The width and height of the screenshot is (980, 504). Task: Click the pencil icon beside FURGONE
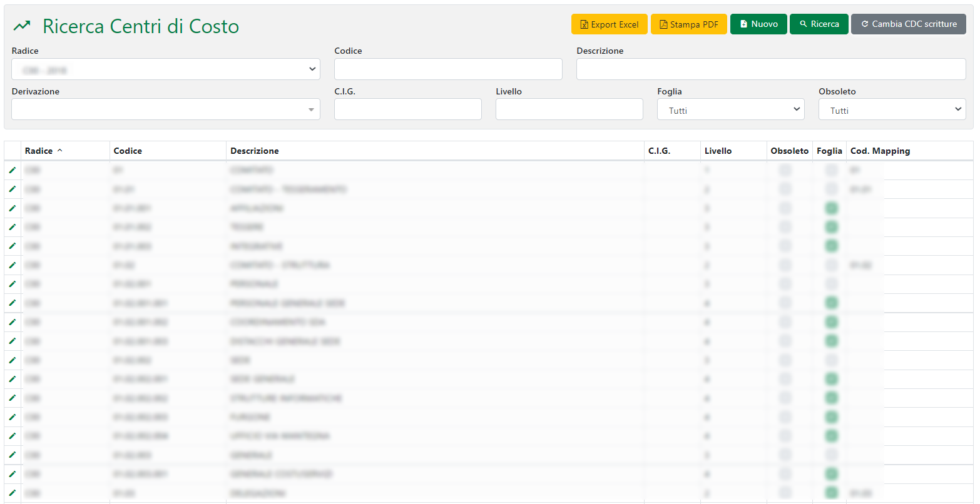pos(12,417)
